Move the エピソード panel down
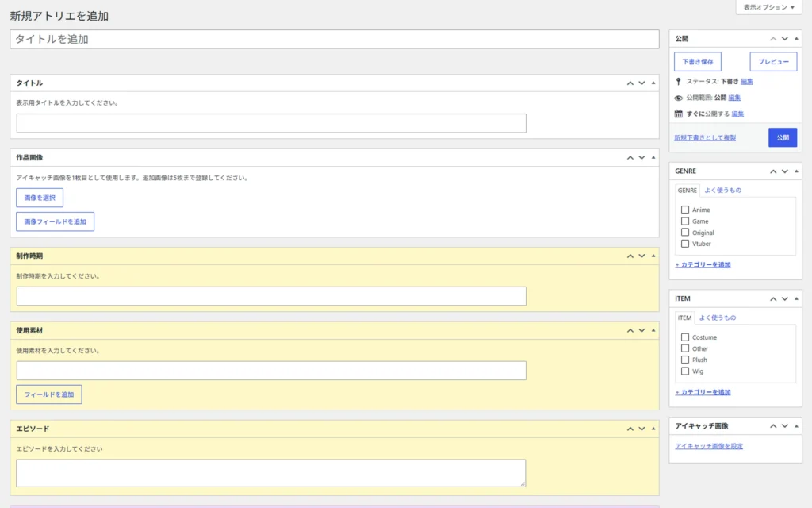This screenshot has height=508, width=812. pos(642,429)
